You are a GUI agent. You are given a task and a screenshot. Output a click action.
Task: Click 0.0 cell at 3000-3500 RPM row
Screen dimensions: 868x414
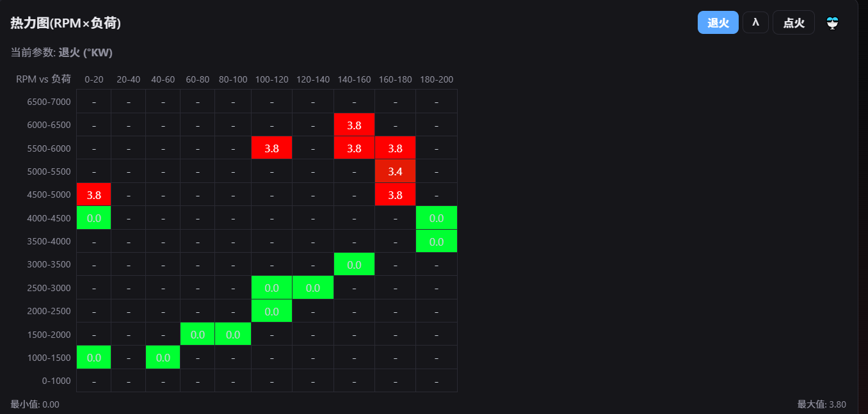point(354,265)
